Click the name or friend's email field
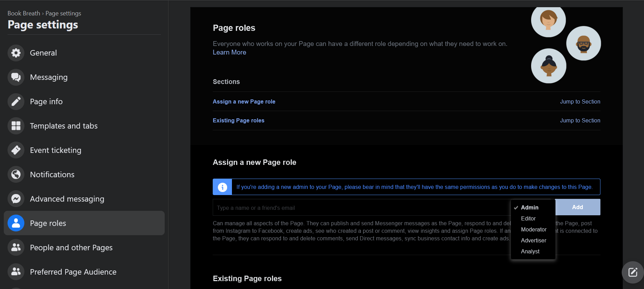The image size is (644, 289). tap(360, 208)
